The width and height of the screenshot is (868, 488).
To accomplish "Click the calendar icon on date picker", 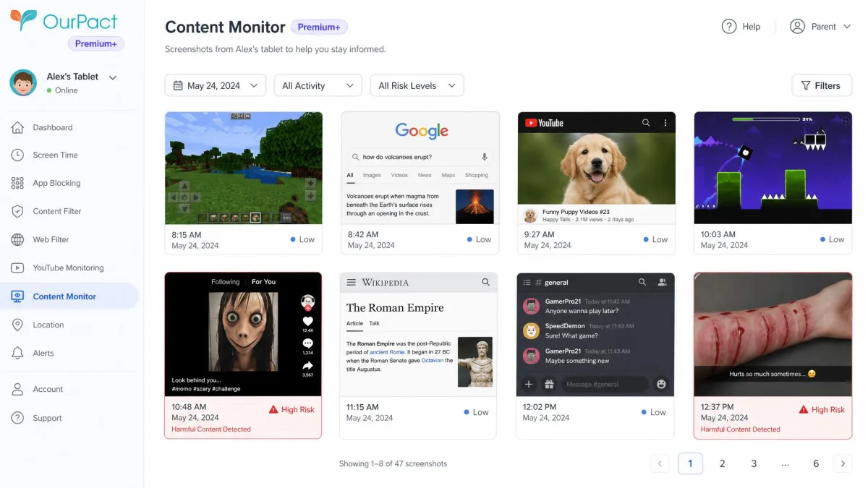I will pos(178,85).
